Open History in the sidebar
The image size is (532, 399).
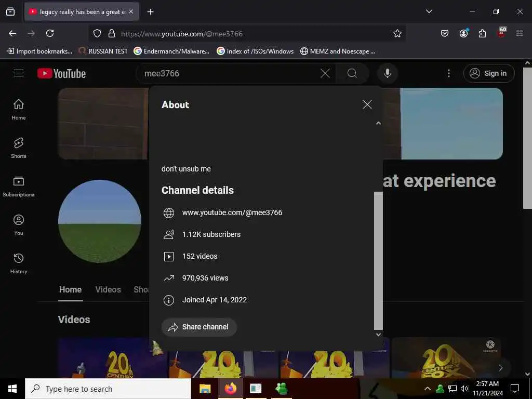[19, 263]
